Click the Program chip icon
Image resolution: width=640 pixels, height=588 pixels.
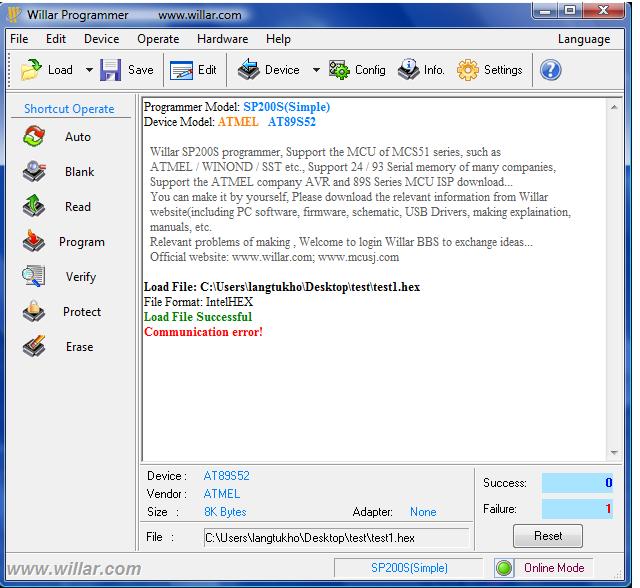(34, 241)
